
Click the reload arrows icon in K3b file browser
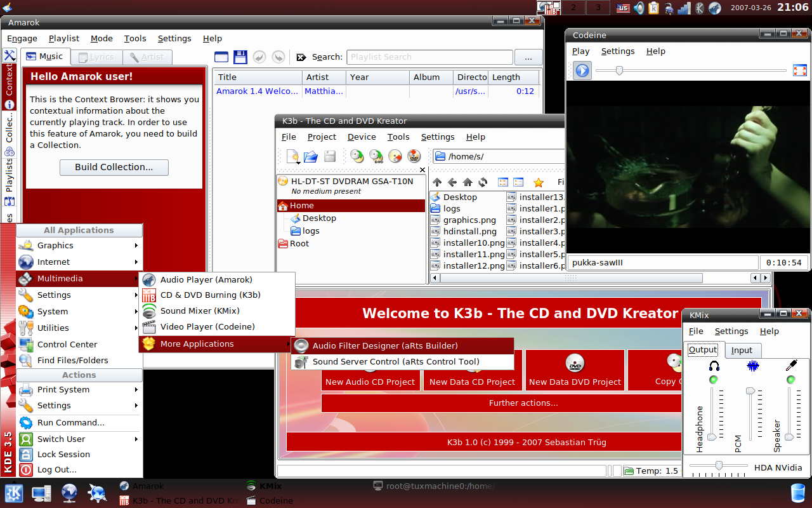coord(483,182)
